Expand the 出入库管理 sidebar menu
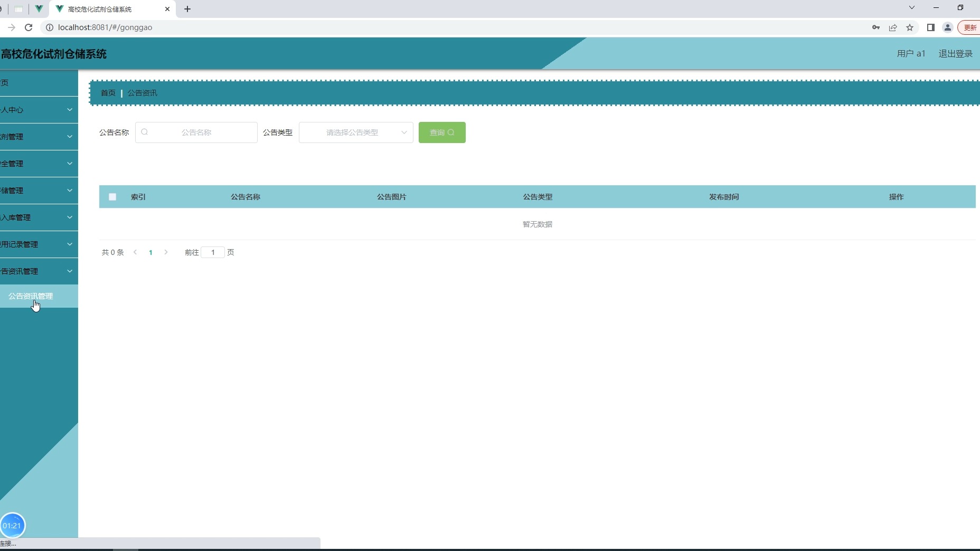Viewport: 980px width, 551px height. [39, 217]
